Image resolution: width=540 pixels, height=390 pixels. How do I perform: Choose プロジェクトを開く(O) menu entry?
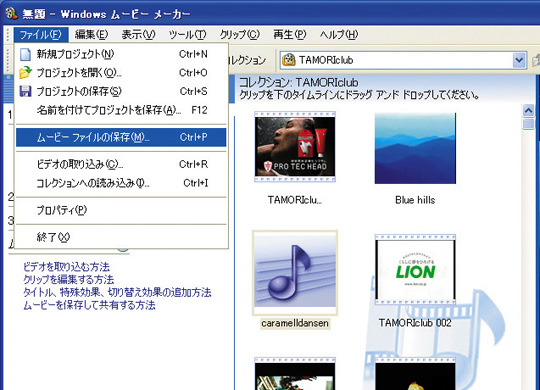tap(121, 73)
